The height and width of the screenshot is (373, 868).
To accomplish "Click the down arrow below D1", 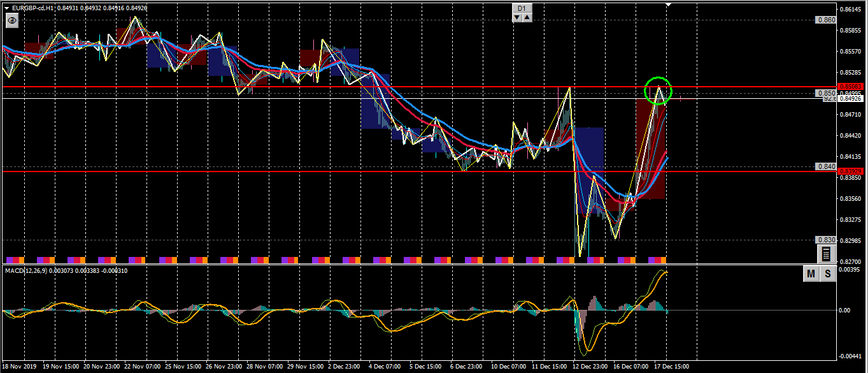I will click(516, 17).
